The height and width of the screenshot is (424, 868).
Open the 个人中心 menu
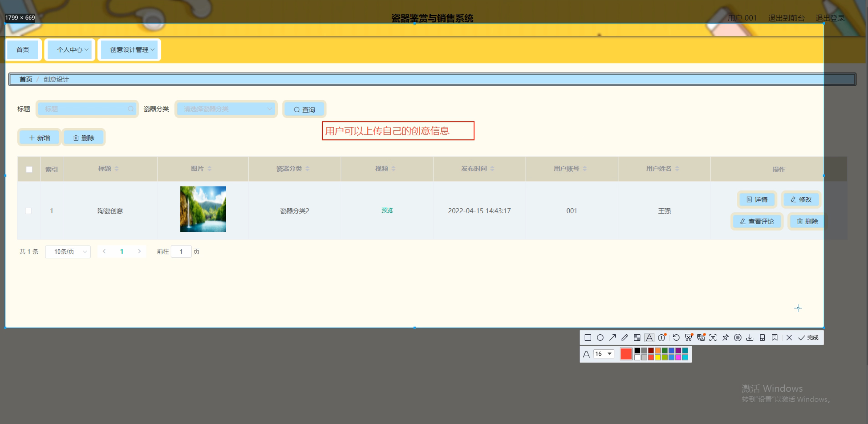[70, 50]
